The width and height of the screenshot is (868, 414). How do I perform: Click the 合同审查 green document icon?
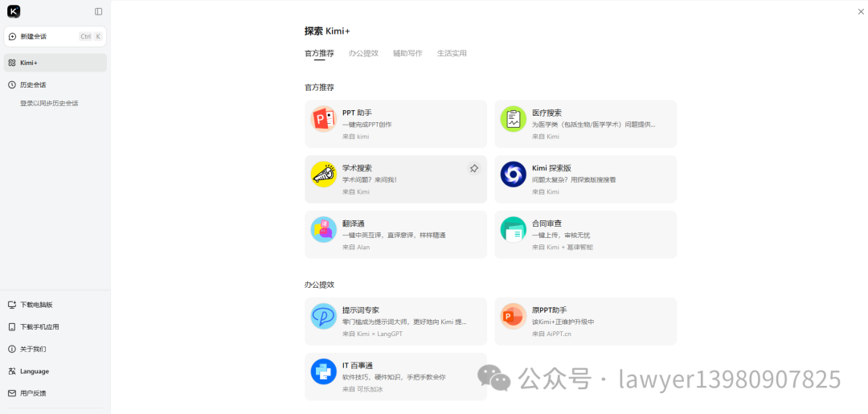click(x=513, y=230)
